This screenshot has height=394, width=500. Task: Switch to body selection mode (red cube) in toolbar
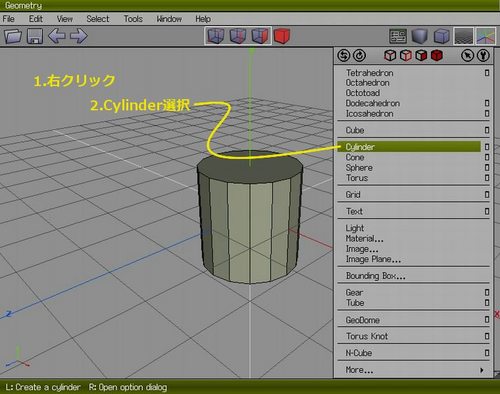282,36
